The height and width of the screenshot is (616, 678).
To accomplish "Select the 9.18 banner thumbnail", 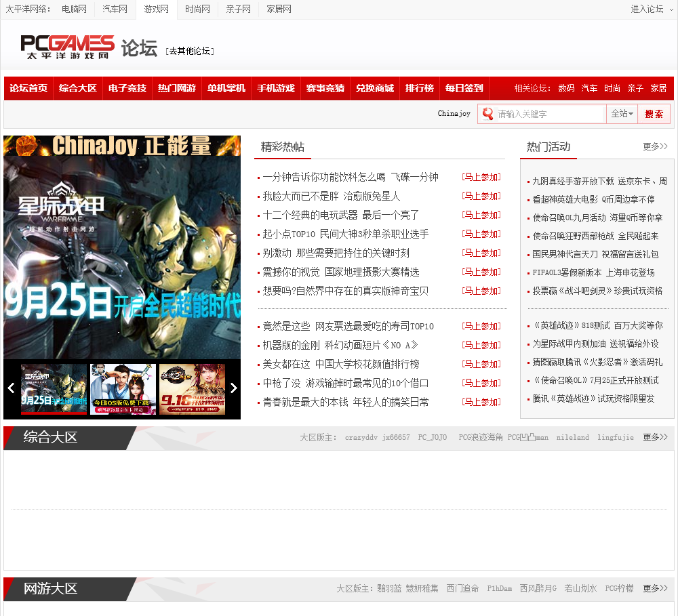I will [193, 389].
